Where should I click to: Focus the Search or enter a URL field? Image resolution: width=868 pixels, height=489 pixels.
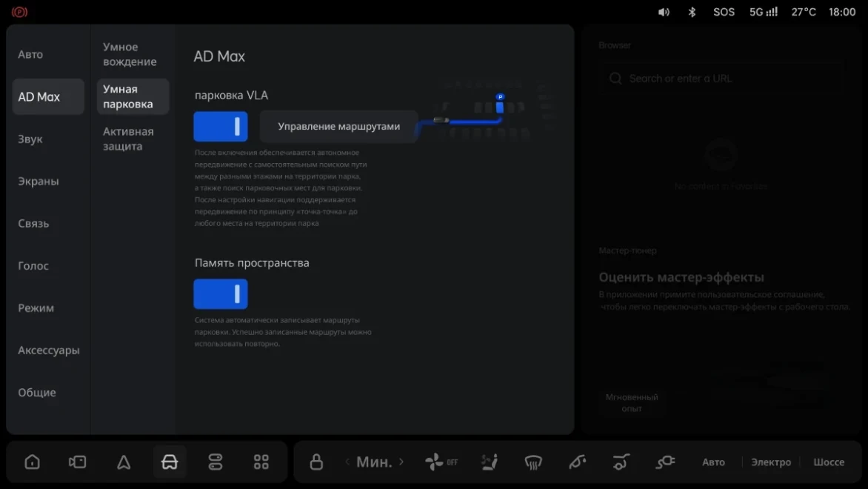(x=722, y=79)
